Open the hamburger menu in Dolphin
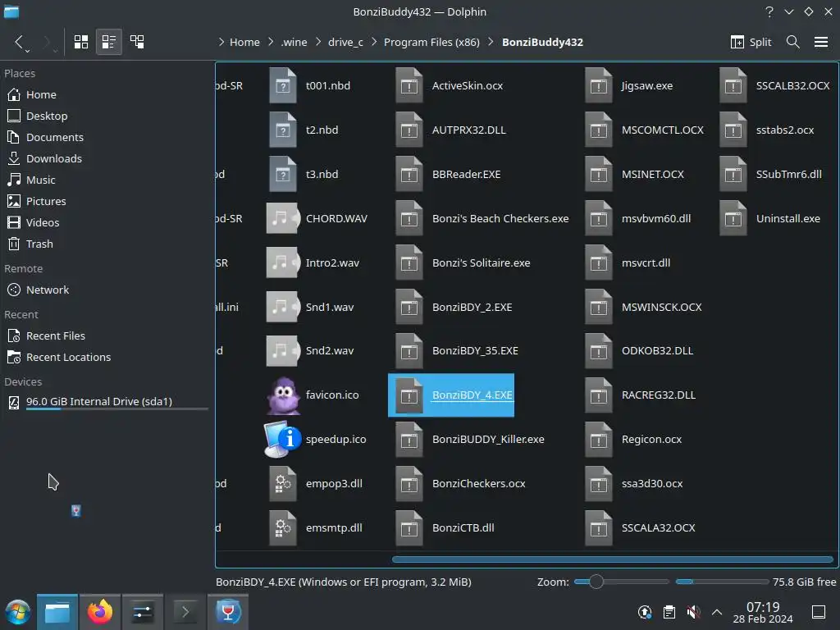840x630 pixels. (821, 42)
